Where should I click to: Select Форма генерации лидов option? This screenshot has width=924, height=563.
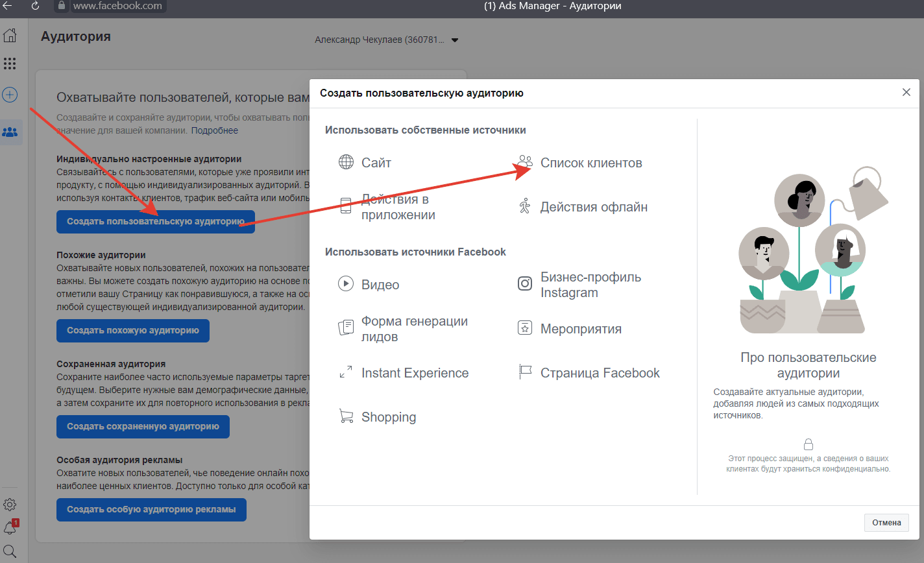coord(415,329)
